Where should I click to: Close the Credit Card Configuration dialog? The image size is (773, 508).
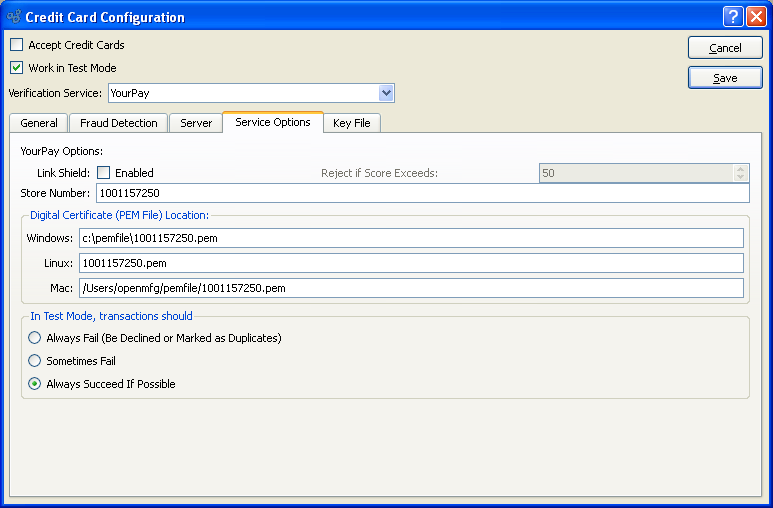[756, 17]
